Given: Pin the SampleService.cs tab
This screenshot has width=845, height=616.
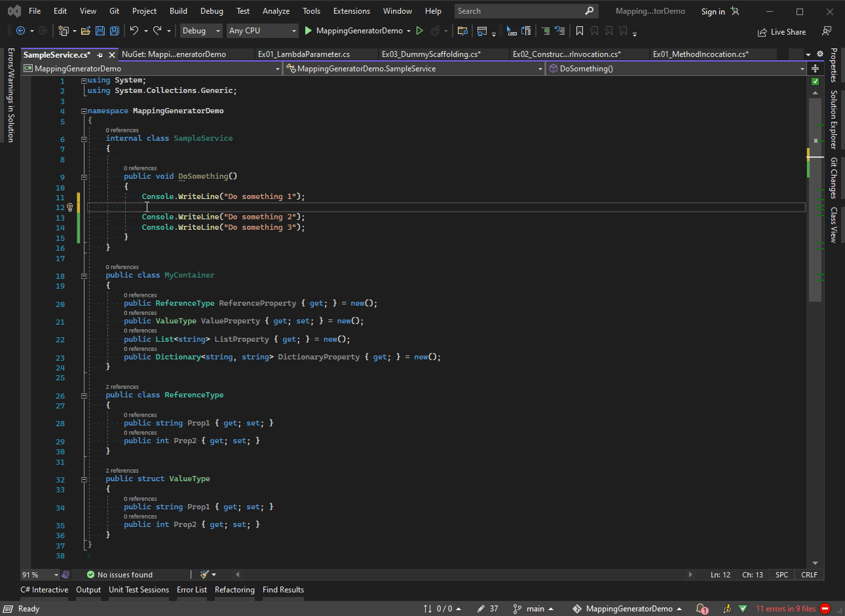Looking at the screenshot, I should (100, 55).
